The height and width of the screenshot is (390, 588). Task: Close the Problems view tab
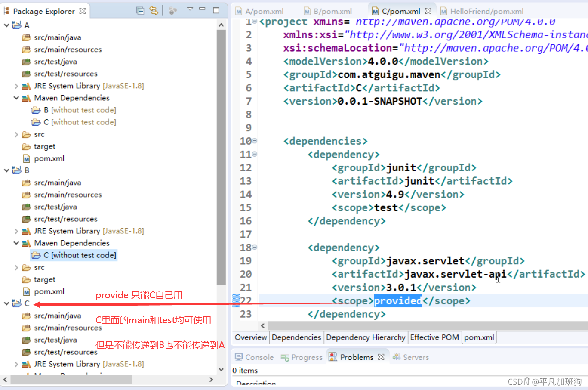click(x=381, y=357)
